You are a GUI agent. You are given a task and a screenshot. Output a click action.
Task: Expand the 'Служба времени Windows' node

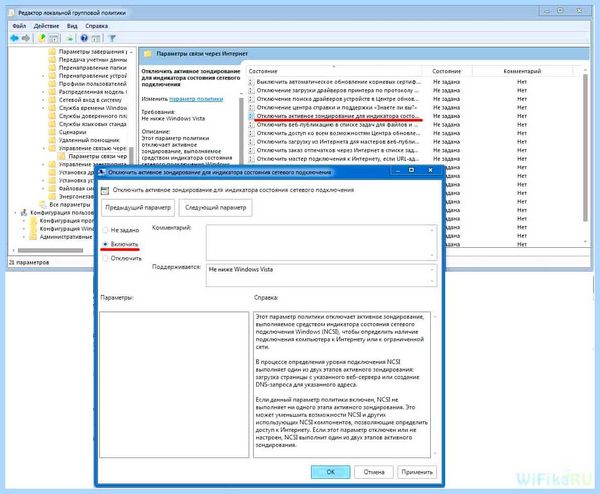tap(43, 108)
